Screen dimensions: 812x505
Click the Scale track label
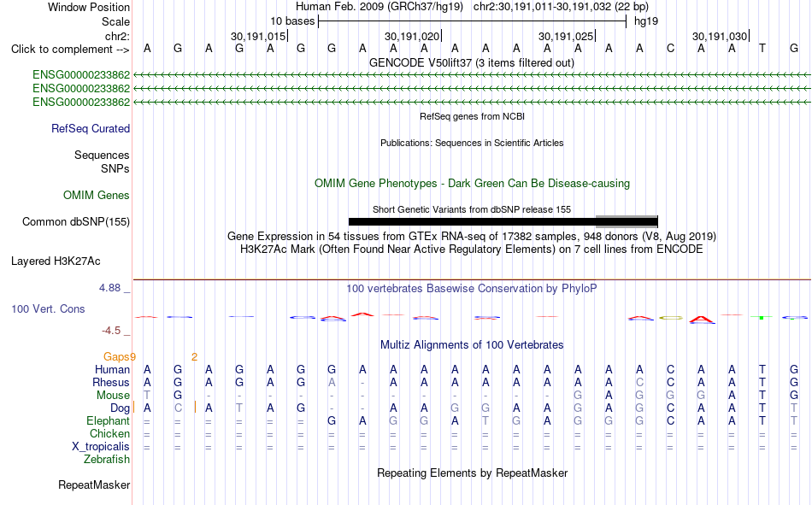(x=115, y=21)
